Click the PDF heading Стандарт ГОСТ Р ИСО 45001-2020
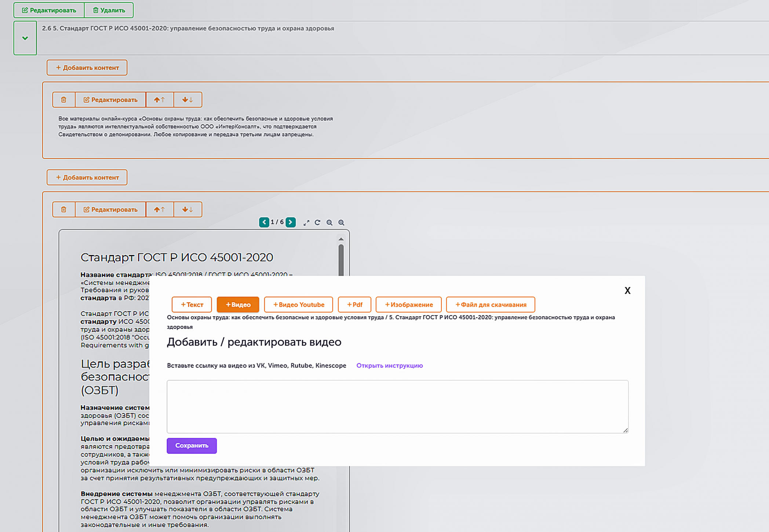The height and width of the screenshot is (532, 769). (x=177, y=257)
